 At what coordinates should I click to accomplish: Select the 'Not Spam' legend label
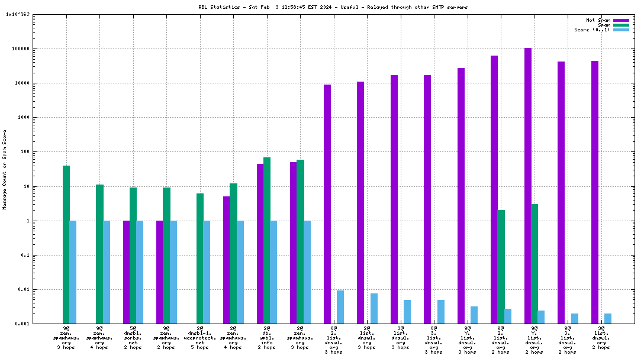(x=598, y=20)
